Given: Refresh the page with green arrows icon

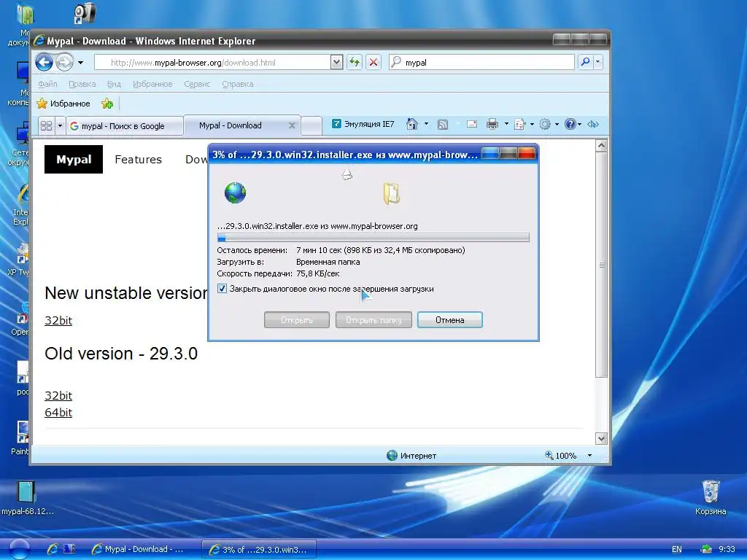Looking at the screenshot, I should click(355, 63).
